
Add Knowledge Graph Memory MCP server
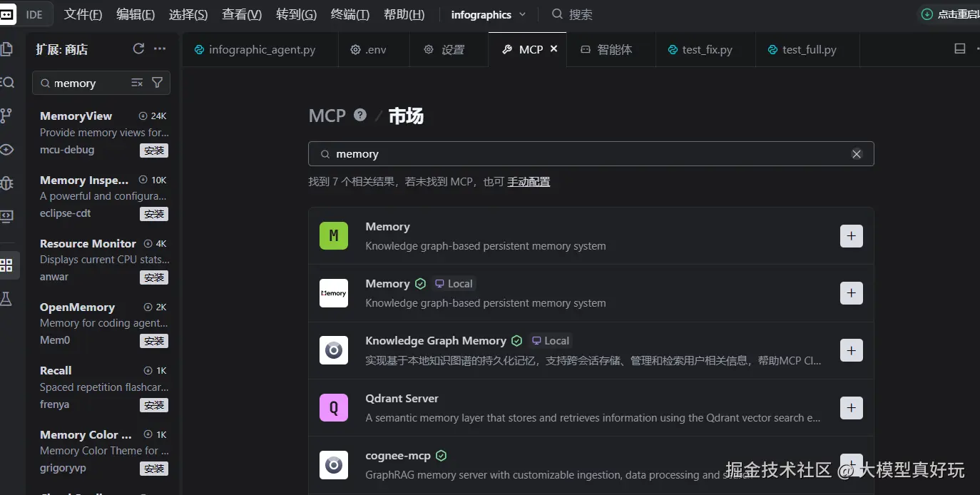click(x=852, y=350)
